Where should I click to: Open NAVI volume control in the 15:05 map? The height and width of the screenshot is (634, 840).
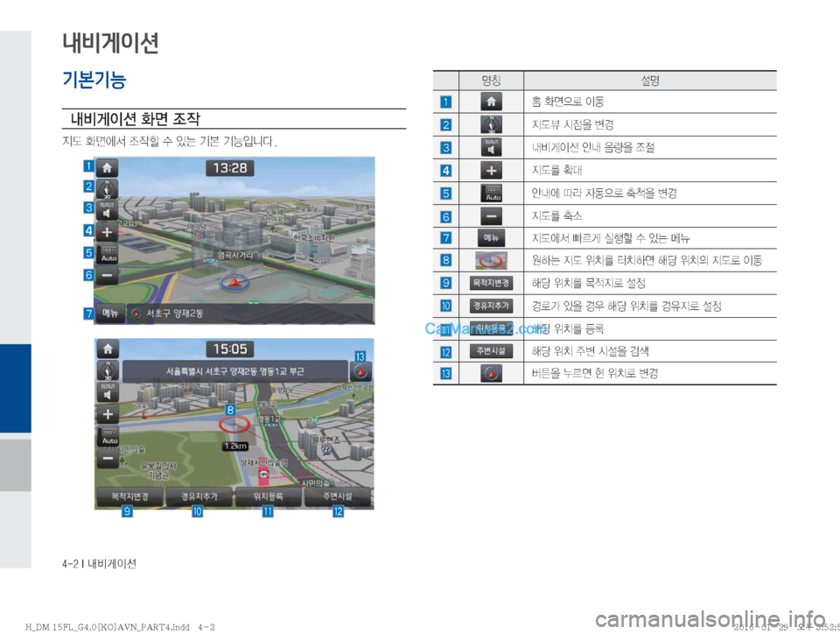pyautogui.click(x=108, y=392)
